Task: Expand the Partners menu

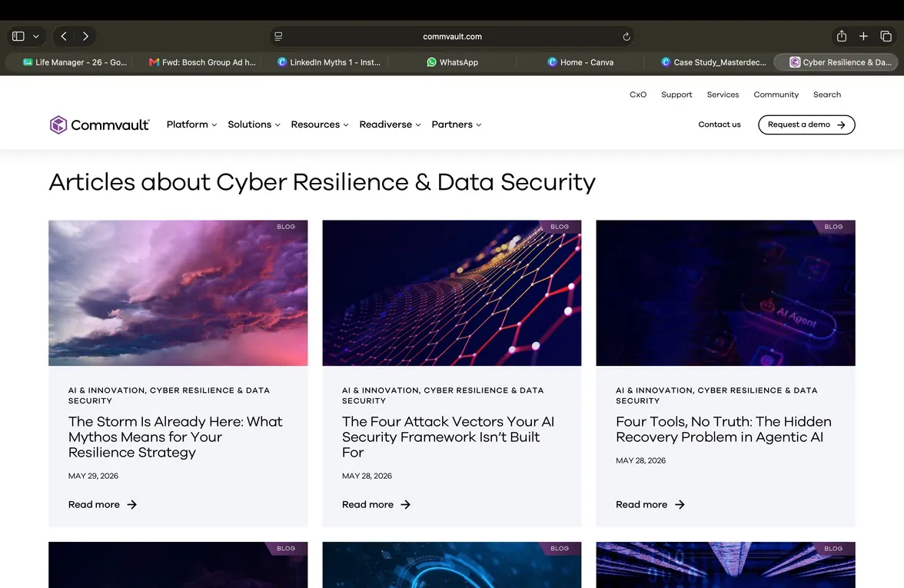Action: coord(456,125)
